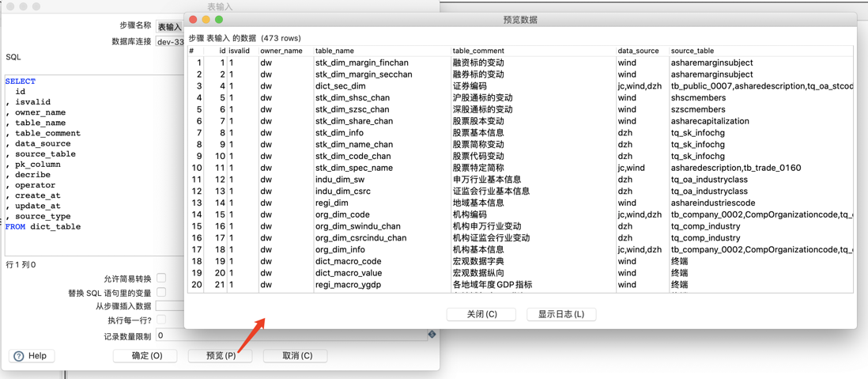Cancel with the 取消(C) button
This screenshot has height=379, width=868.
295,356
